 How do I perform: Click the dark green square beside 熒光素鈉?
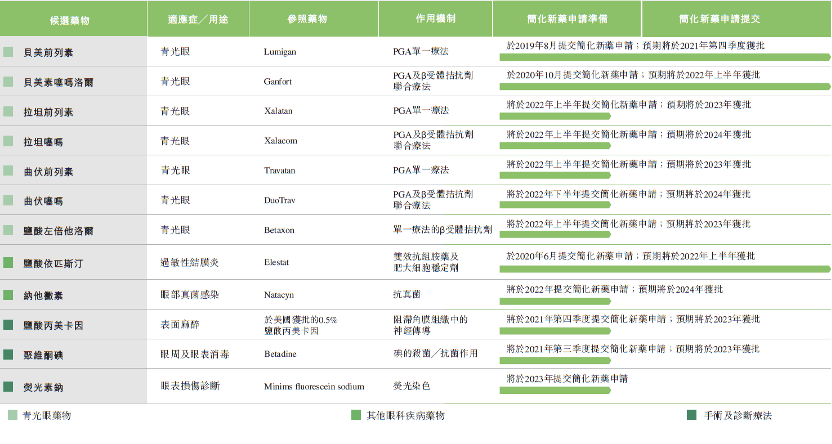pyautogui.click(x=8, y=387)
